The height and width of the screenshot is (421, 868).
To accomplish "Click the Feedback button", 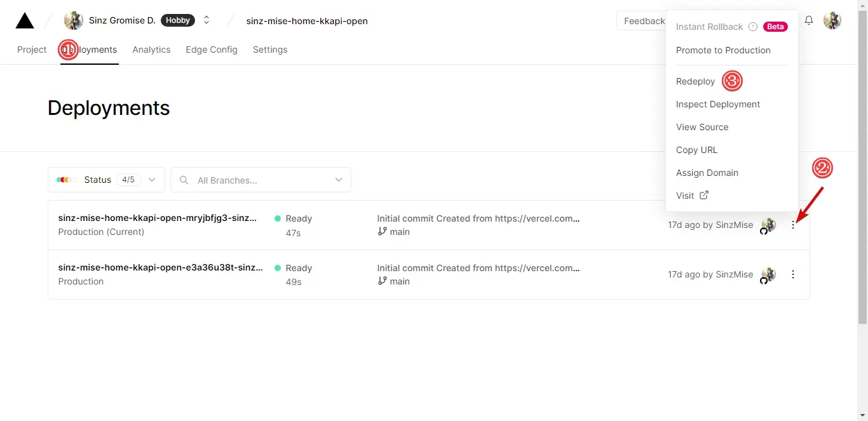I will [644, 21].
